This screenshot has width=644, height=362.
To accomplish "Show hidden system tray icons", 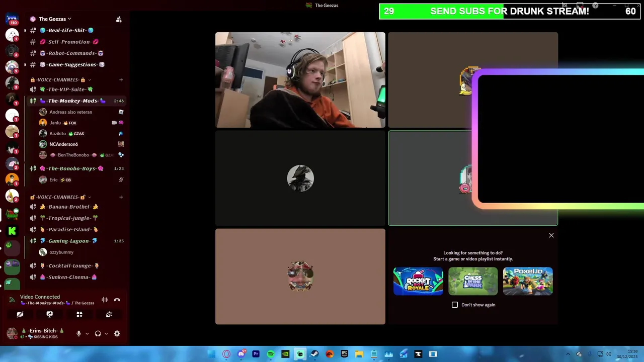I will [568, 354].
